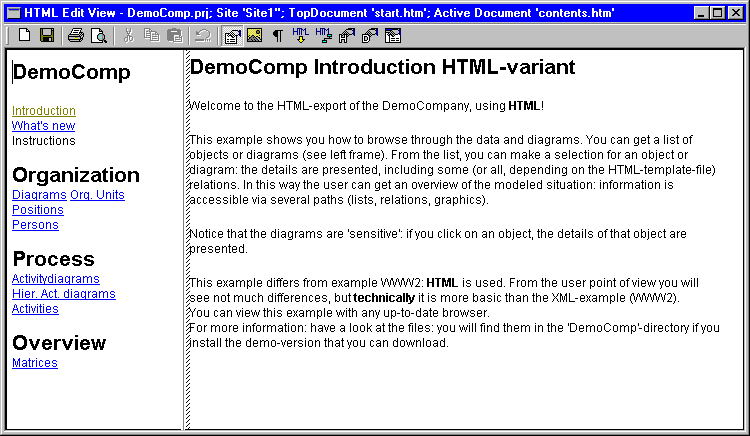Open the Org. Units link
The height and width of the screenshot is (436, 750).
[98, 195]
